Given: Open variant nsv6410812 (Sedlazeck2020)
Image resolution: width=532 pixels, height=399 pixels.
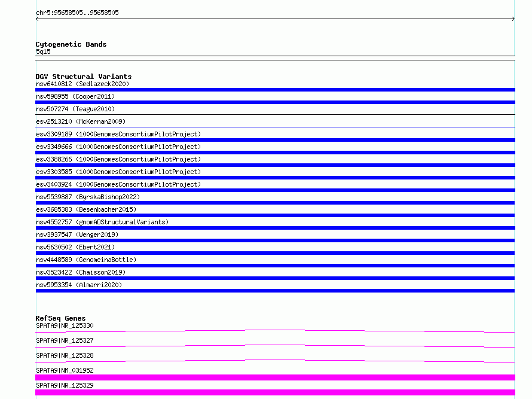Looking at the screenshot, I should [82, 84].
